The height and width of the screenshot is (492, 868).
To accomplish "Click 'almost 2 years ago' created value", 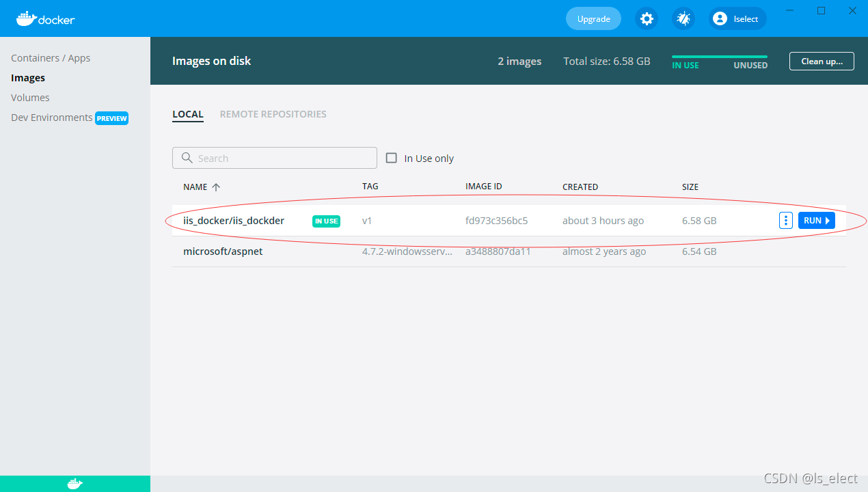I will pyautogui.click(x=604, y=251).
